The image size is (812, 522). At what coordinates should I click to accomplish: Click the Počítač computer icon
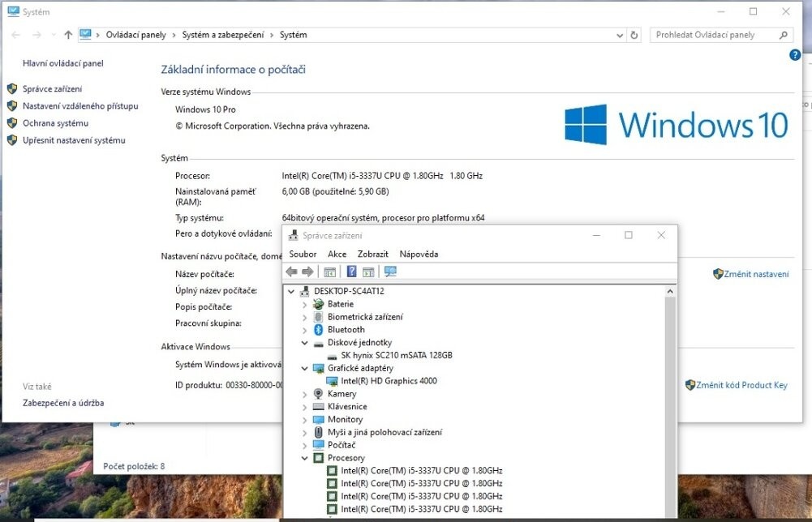click(x=319, y=445)
